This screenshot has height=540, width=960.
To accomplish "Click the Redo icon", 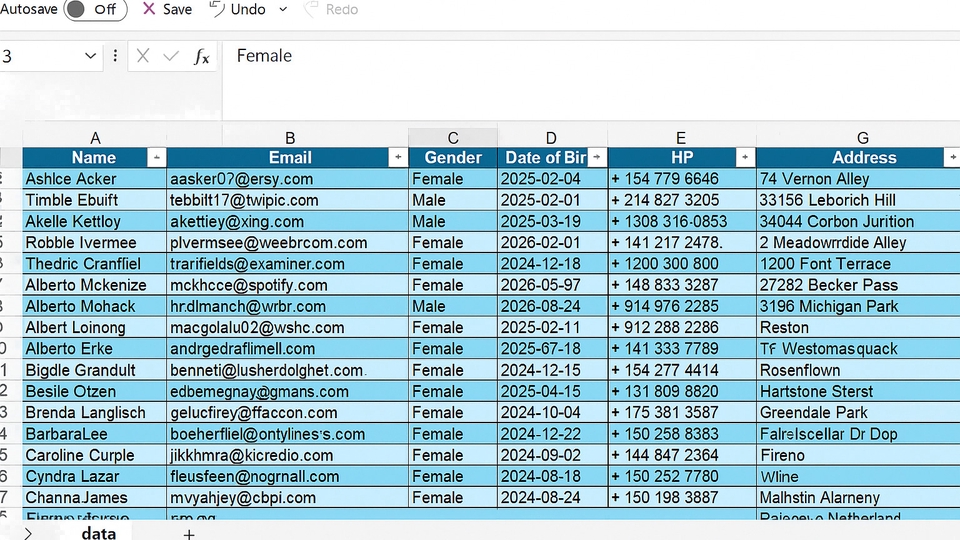I will pyautogui.click(x=310, y=10).
